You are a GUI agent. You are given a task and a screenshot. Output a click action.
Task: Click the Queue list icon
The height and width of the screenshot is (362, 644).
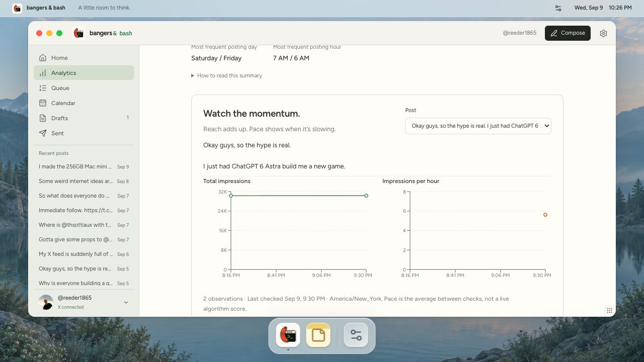click(x=43, y=88)
